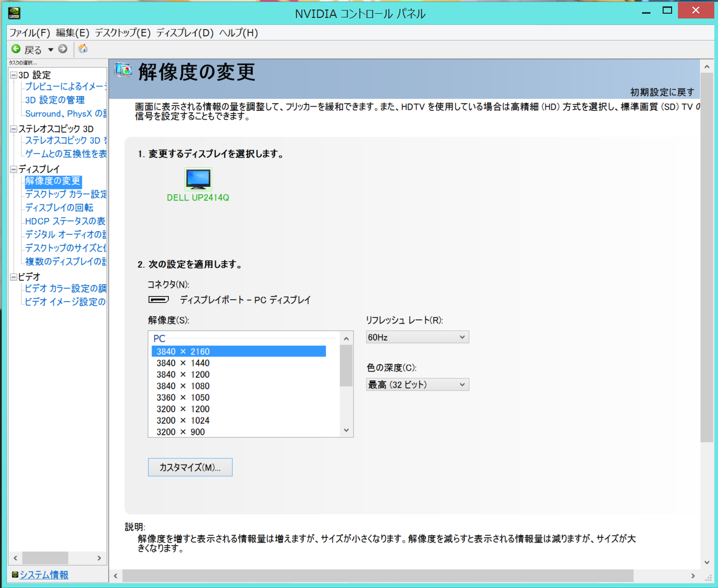The width and height of the screenshot is (718, 588).
Task: Click the resolution change header icon
Action: (x=123, y=70)
